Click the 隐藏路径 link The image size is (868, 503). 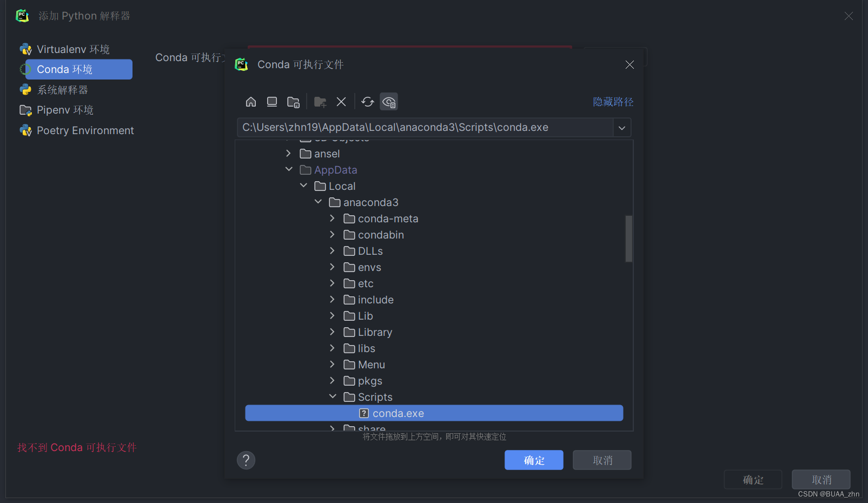point(613,102)
